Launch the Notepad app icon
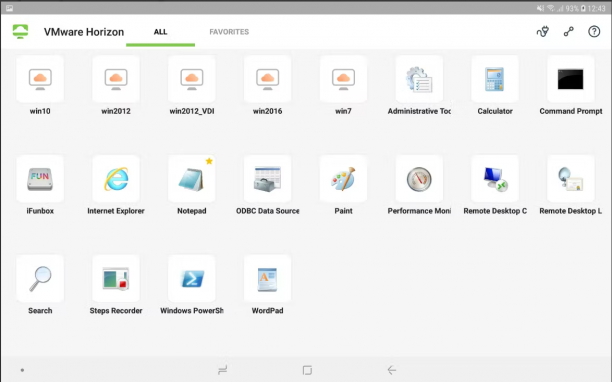Image resolution: width=612 pixels, height=382 pixels. (x=192, y=178)
